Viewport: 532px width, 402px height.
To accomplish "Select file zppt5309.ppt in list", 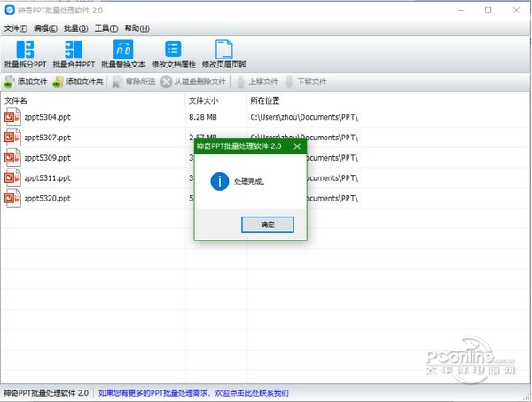I will pyautogui.click(x=48, y=158).
